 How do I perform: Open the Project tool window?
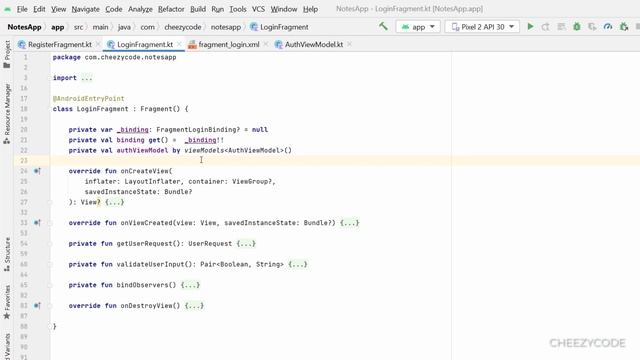click(7, 54)
